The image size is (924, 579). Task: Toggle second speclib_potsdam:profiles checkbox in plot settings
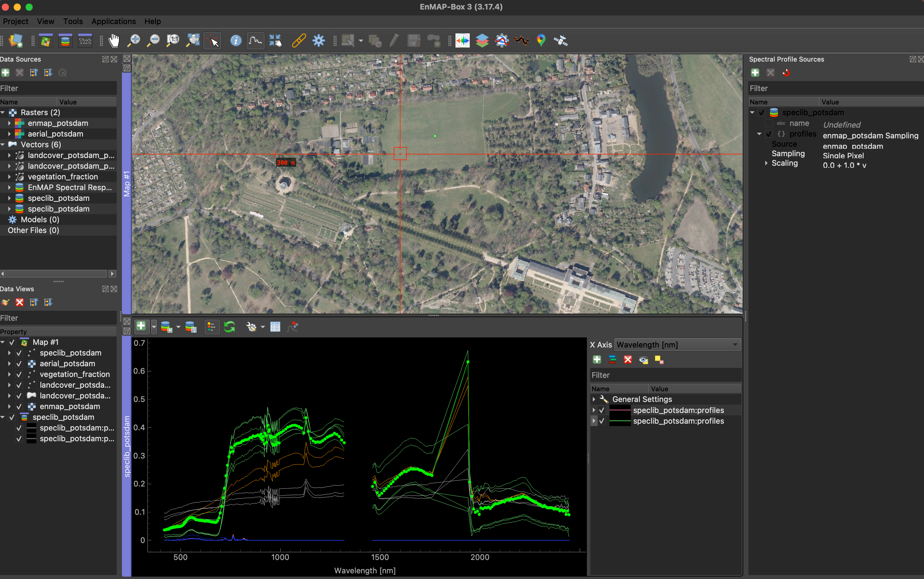click(x=602, y=421)
